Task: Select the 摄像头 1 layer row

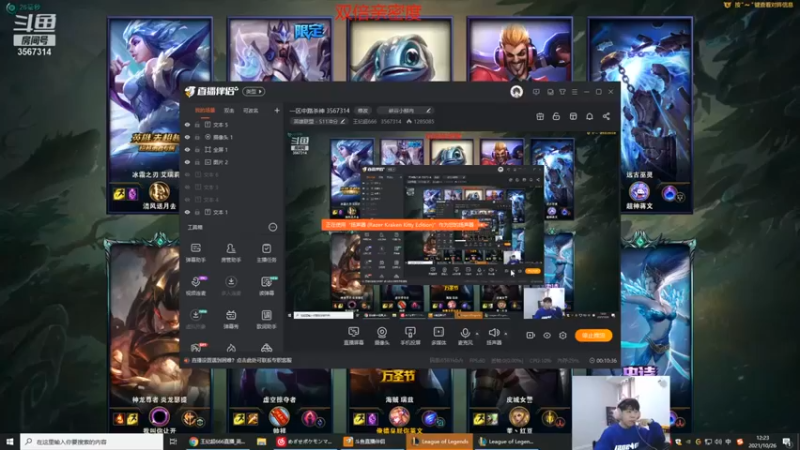Action: (x=232, y=137)
